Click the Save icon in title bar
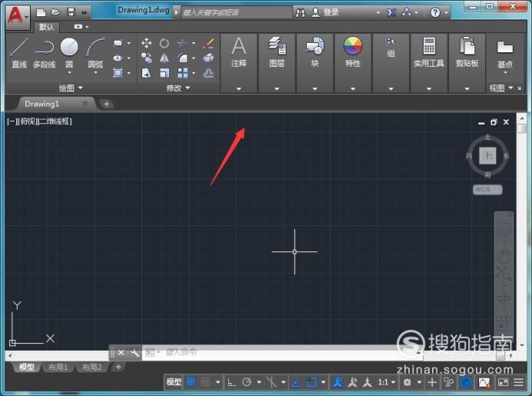Viewport: 532px width, 396px height. point(71,12)
